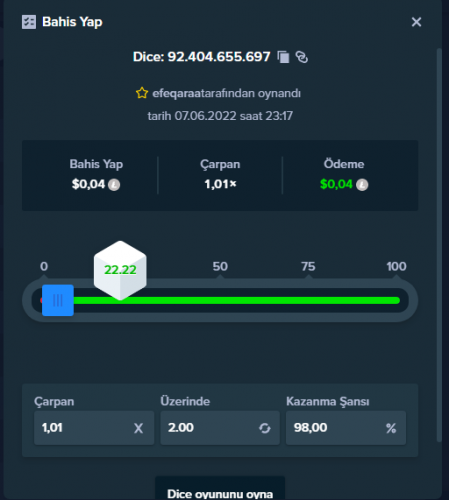Toggle roll over/under swap icon
Viewport: 449px width, 500px height.
click(x=265, y=428)
